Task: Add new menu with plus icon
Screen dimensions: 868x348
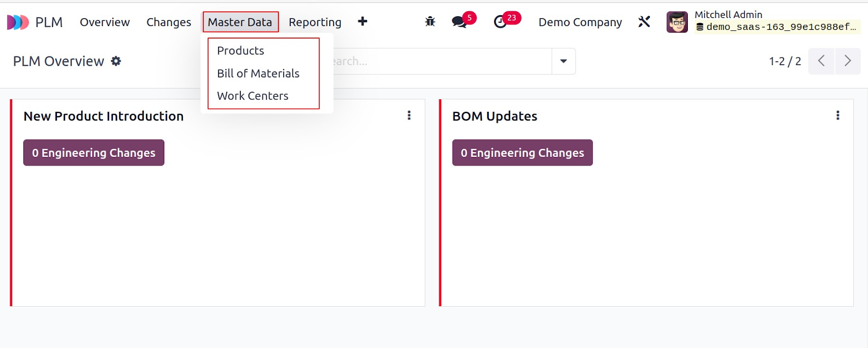Action: (x=362, y=21)
